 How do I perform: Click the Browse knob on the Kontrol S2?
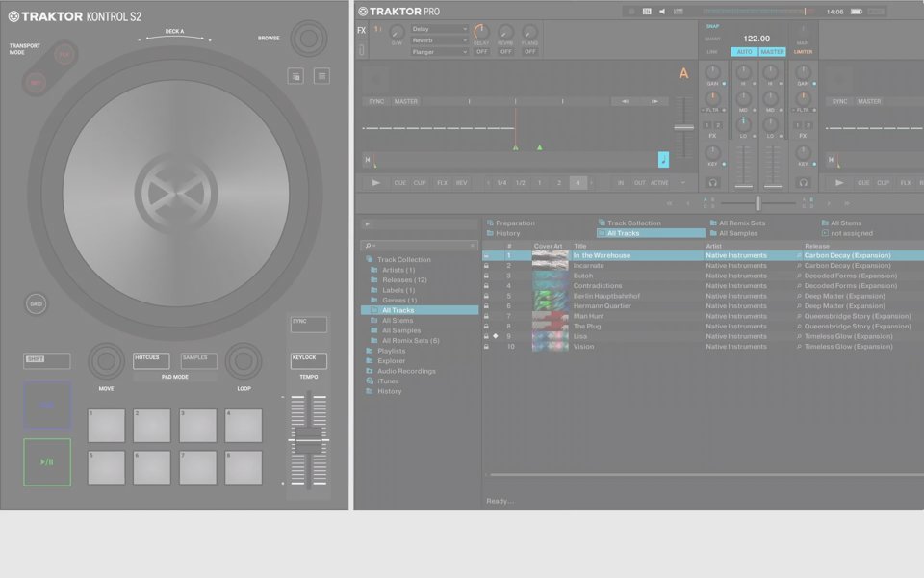(x=308, y=39)
